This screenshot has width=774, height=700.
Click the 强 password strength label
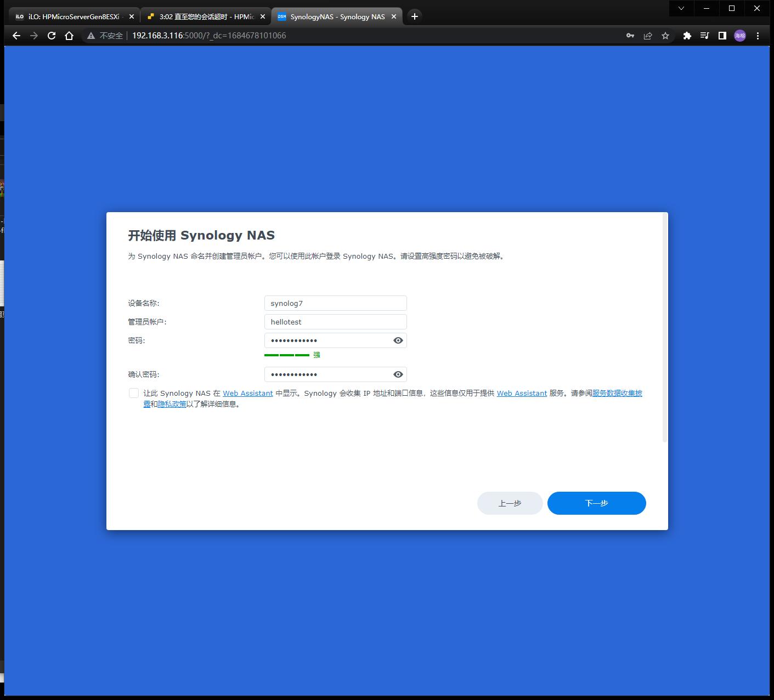pyautogui.click(x=317, y=355)
